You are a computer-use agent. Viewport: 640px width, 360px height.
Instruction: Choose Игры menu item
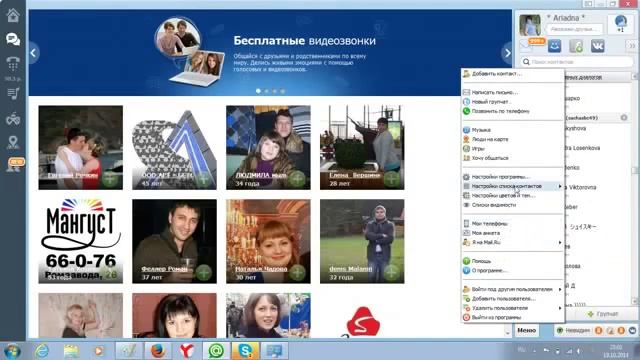[x=513, y=149]
